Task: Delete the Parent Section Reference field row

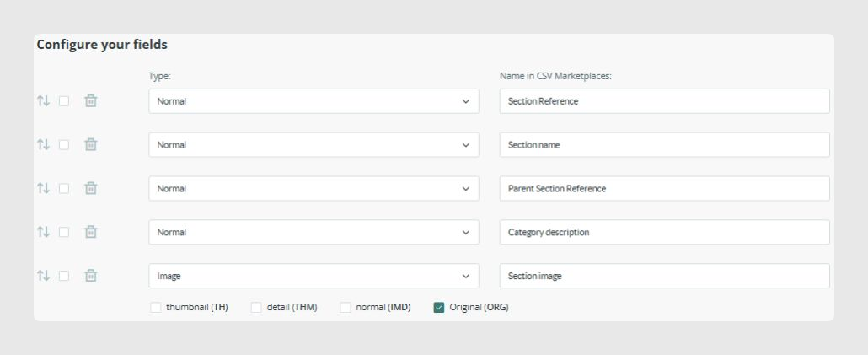Action: click(x=91, y=188)
